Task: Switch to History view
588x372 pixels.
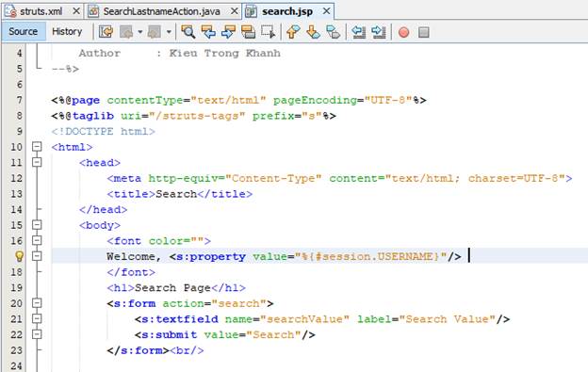Action: click(x=67, y=31)
